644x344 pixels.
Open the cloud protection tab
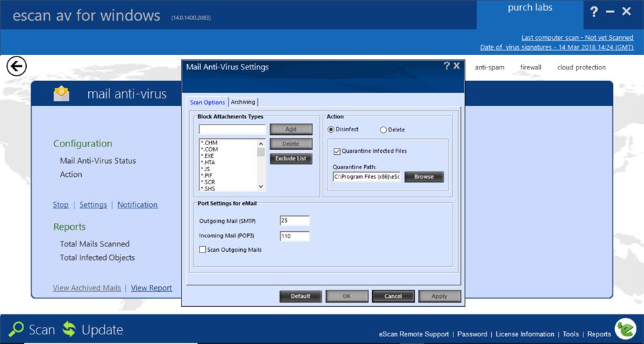pyautogui.click(x=581, y=67)
